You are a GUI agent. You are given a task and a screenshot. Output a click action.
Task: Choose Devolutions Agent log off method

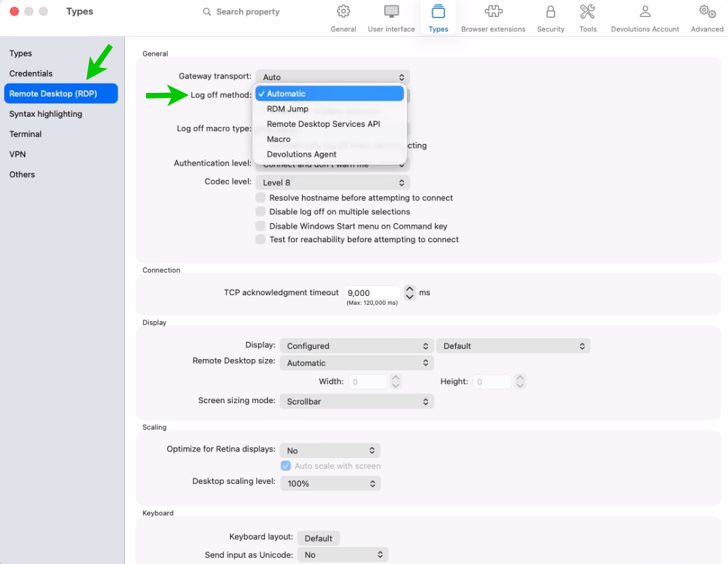(x=302, y=154)
